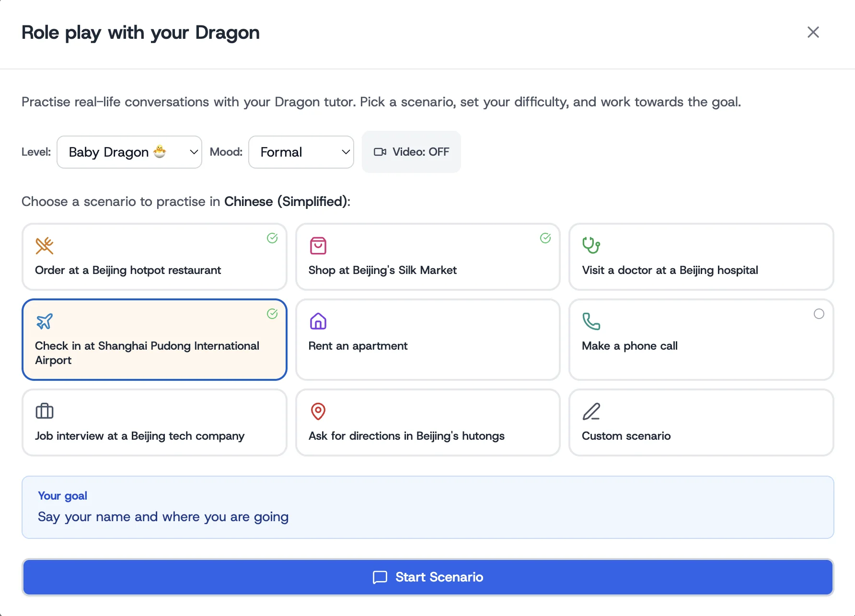Click the fork and knife hotpot restaurant icon

click(44, 245)
